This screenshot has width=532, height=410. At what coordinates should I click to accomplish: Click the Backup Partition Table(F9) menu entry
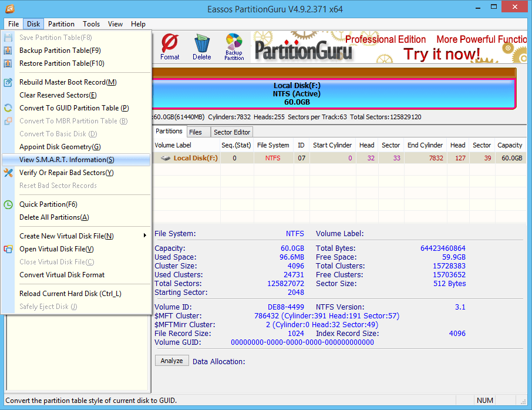pyautogui.click(x=60, y=51)
